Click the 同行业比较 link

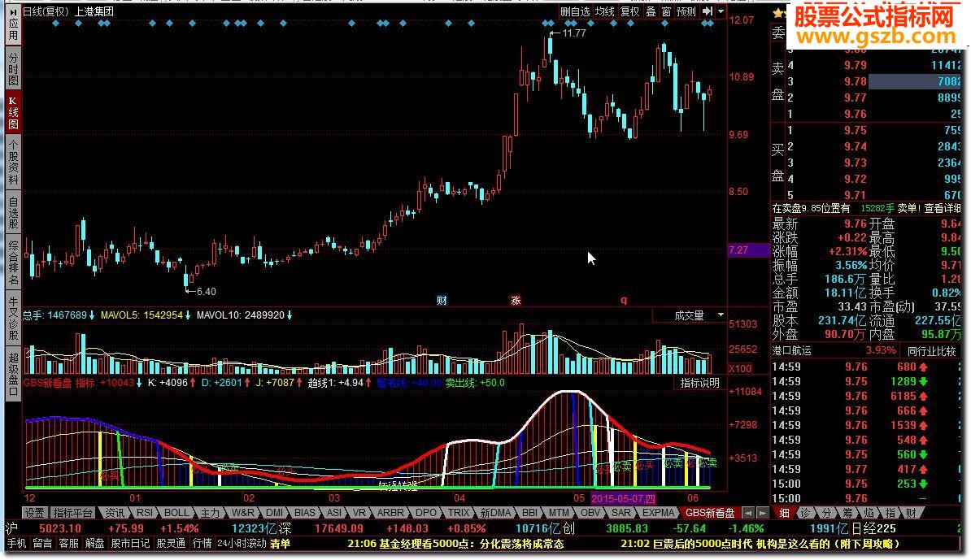(931, 351)
